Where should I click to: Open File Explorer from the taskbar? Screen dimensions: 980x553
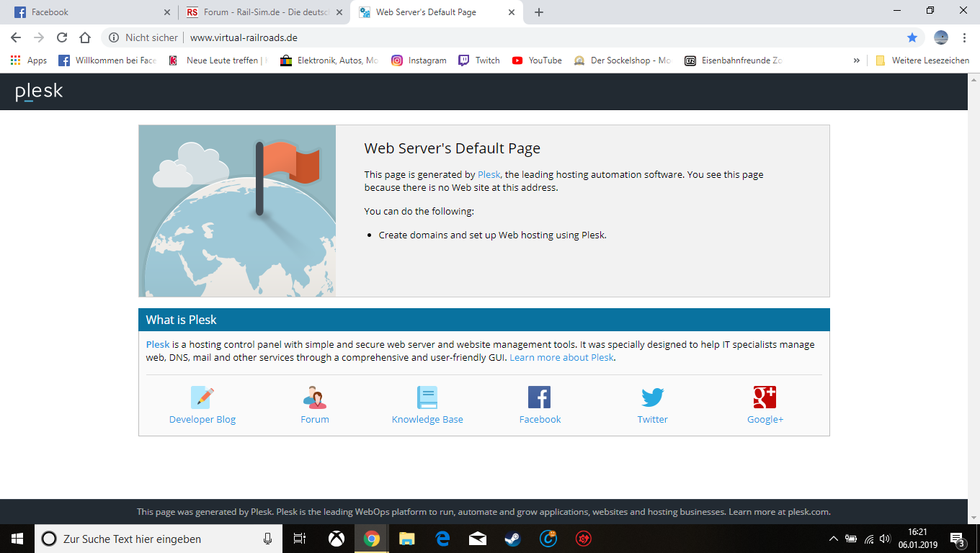(x=407, y=539)
